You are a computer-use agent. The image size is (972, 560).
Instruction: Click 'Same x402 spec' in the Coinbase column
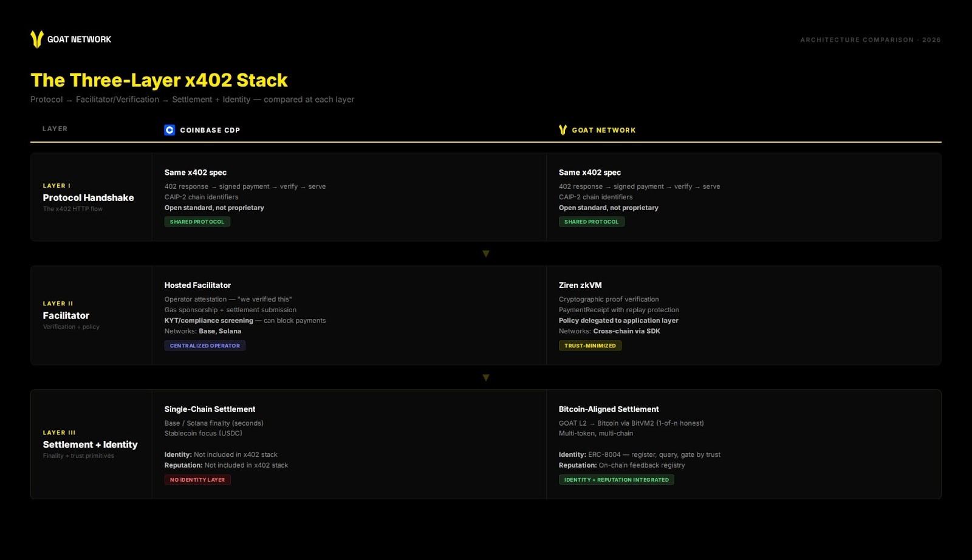(195, 172)
